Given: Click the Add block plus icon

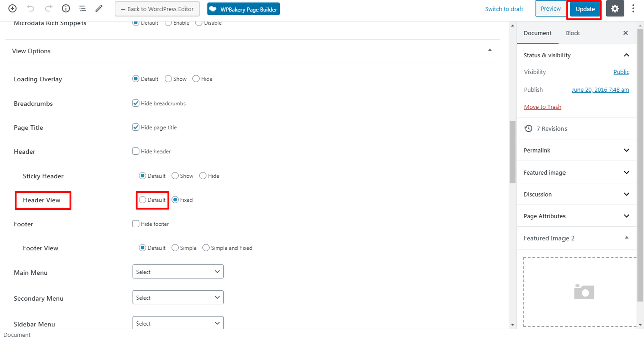Looking at the screenshot, I should (x=12, y=9).
